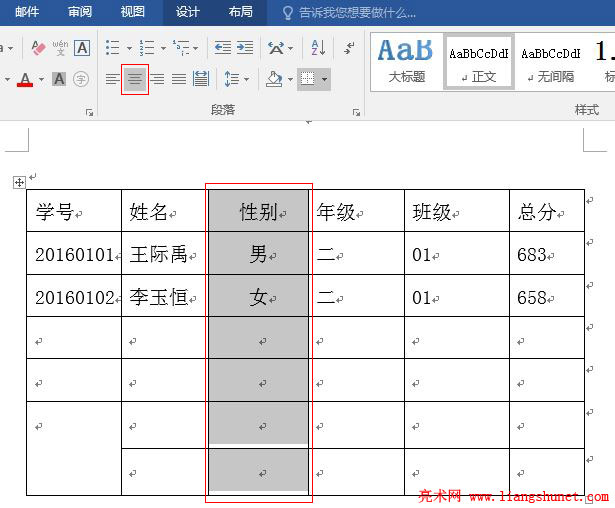Click the center align paragraph icon
Screen dimensions: 615x508
pos(135,79)
